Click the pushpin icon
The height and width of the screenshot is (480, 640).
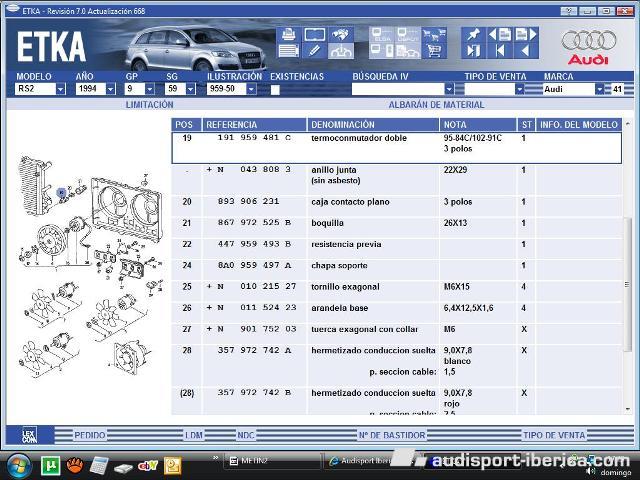coord(473,35)
